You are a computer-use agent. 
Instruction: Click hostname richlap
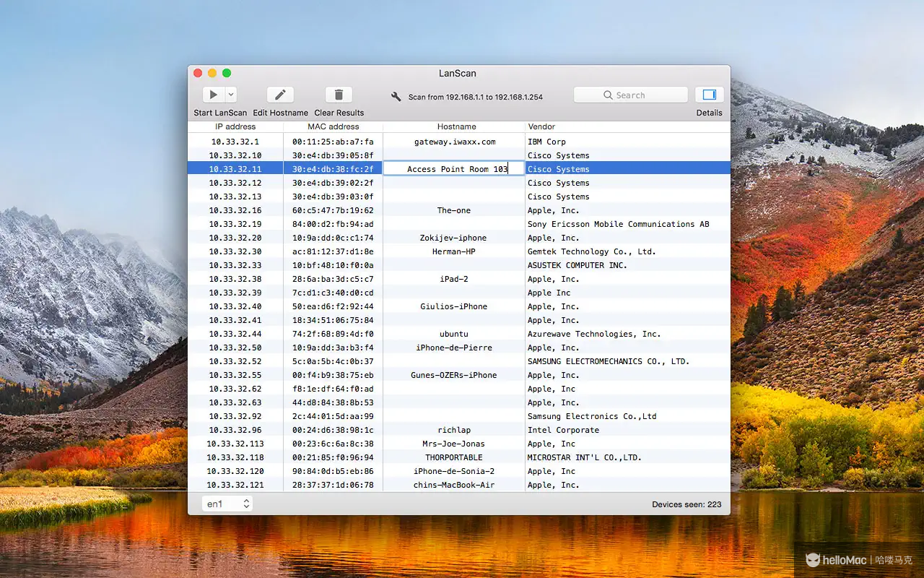tap(454, 430)
